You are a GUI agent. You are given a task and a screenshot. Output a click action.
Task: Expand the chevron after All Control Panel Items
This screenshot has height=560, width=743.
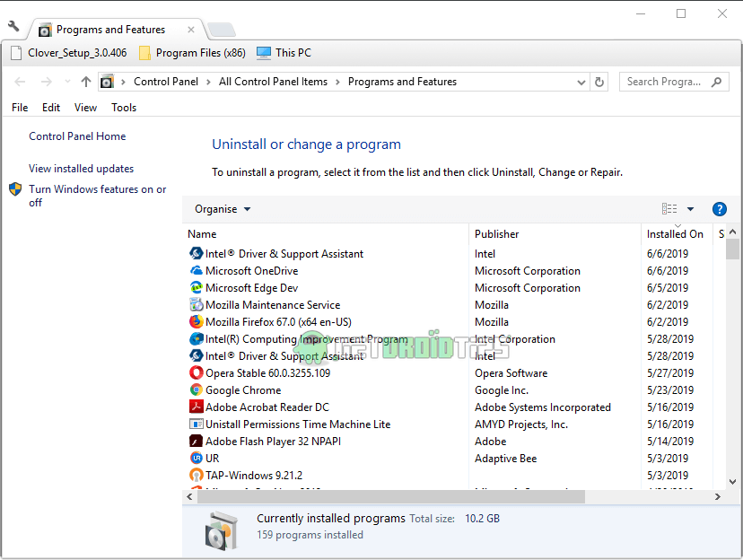tap(337, 82)
